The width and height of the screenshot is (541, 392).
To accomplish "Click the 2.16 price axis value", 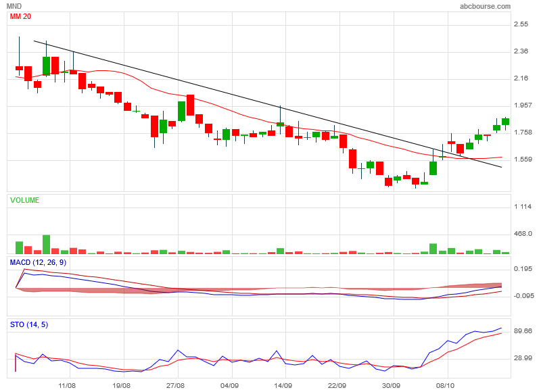I will (x=521, y=78).
